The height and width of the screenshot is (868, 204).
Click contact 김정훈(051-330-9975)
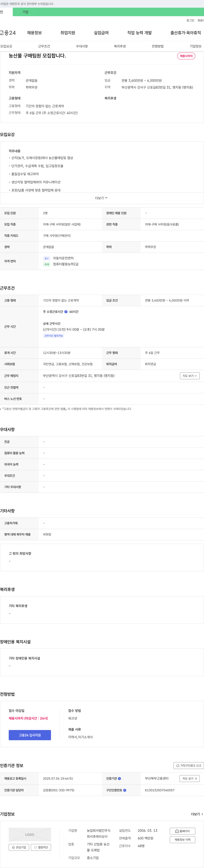point(58,790)
